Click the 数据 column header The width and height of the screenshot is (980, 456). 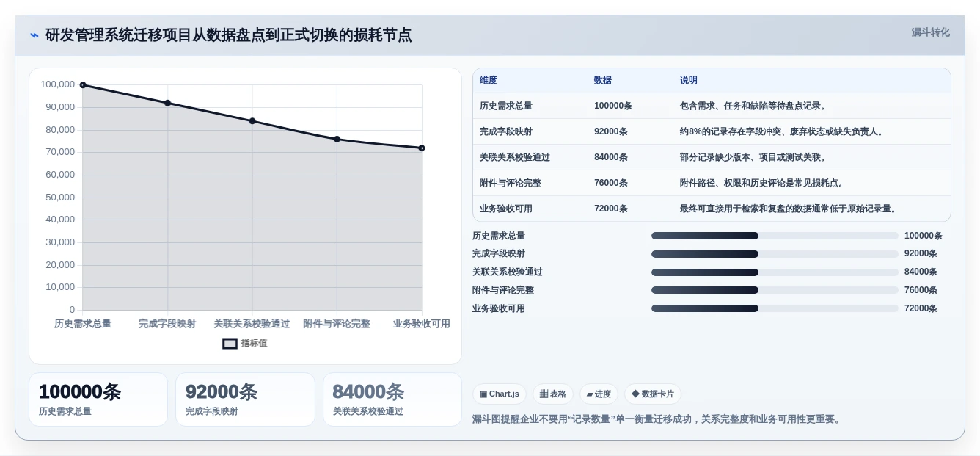(603, 80)
